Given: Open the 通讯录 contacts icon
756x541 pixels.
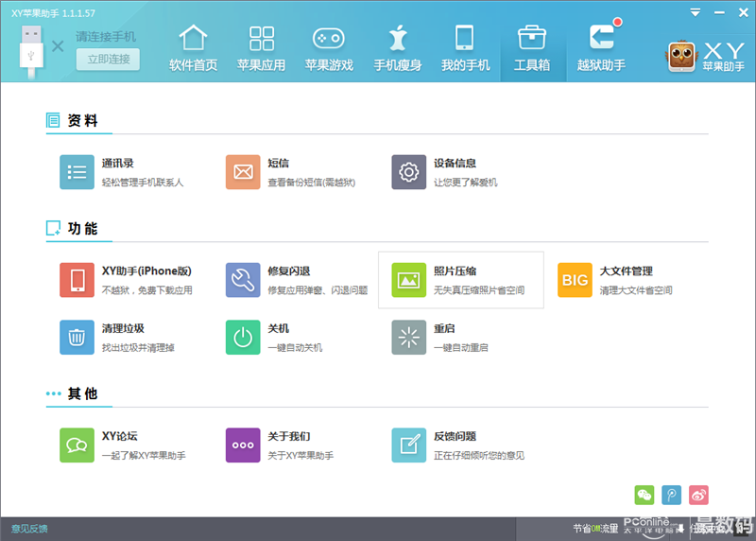Looking at the screenshot, I should pos(77,172).
